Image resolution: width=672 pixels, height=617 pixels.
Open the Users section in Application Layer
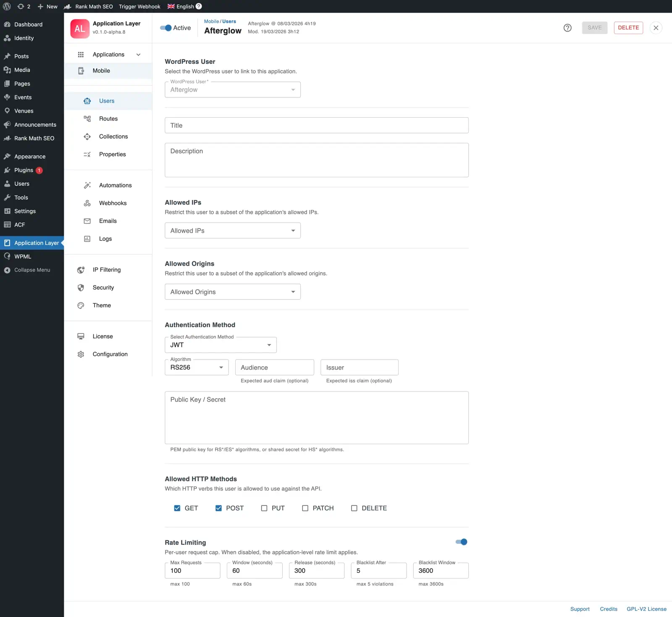[106, 101]
